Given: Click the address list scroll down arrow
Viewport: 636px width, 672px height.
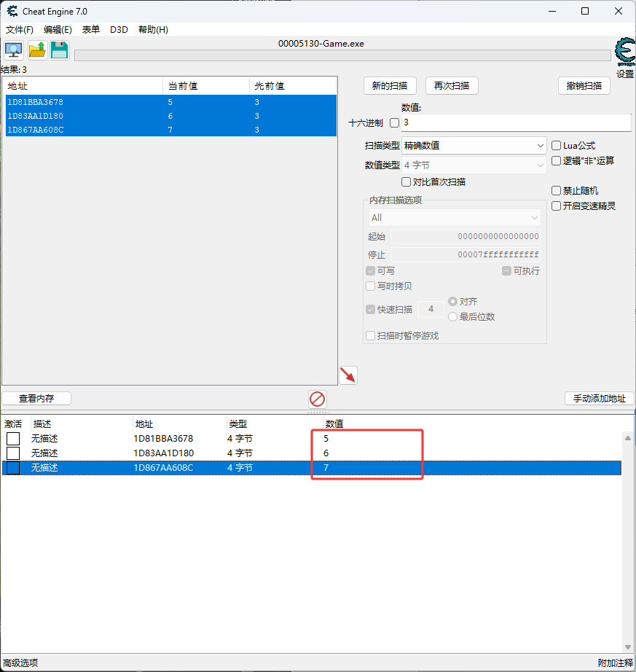Looking at the screenshot, I should [628, 647].
